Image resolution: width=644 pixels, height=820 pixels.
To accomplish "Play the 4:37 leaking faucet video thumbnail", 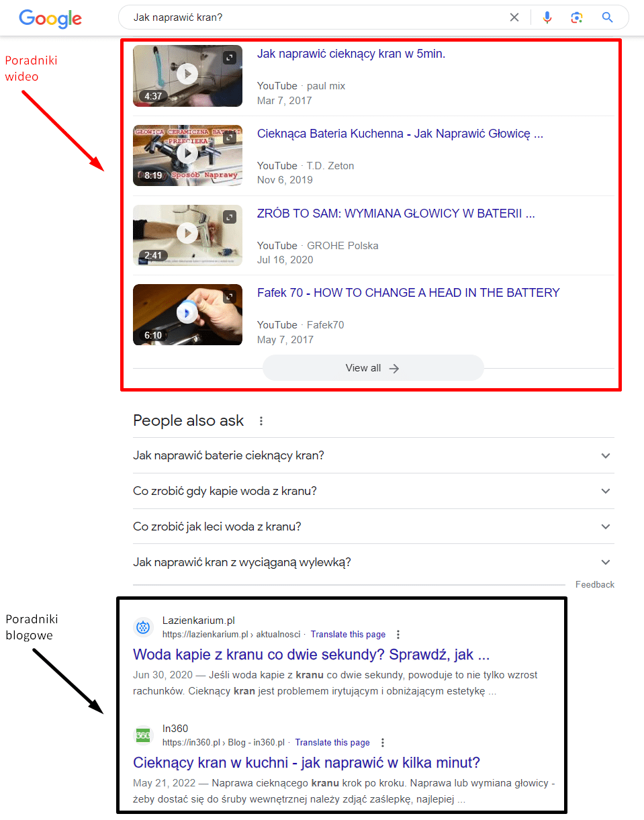I will [187, 75].
